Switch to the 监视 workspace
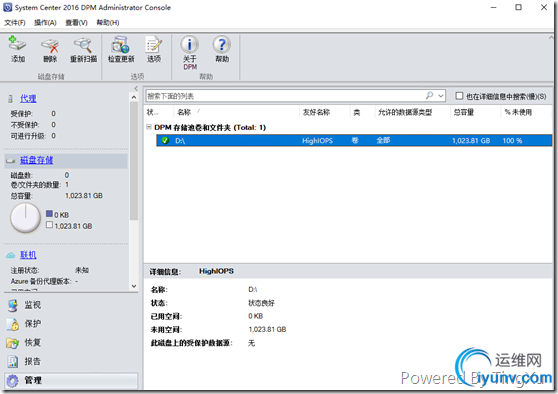 pyautogui.click(x=32, y=305)
